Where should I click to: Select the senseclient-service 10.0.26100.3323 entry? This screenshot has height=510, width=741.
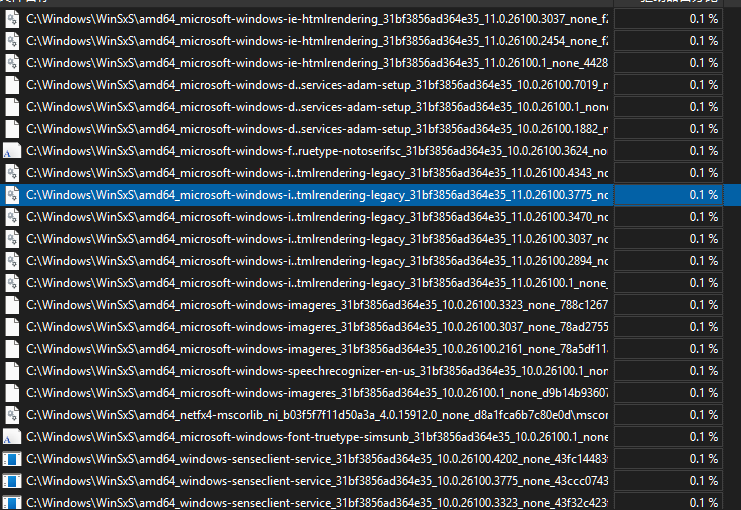316,502
